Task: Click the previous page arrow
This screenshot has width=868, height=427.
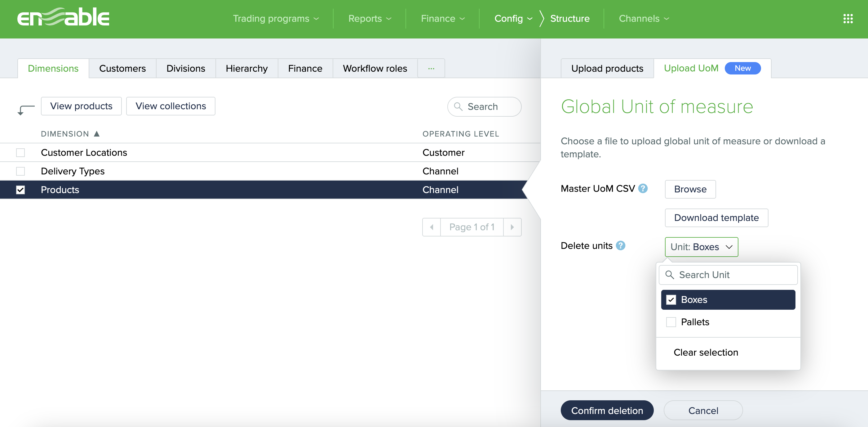Action: pyautogui.click(x=431, y=227)
